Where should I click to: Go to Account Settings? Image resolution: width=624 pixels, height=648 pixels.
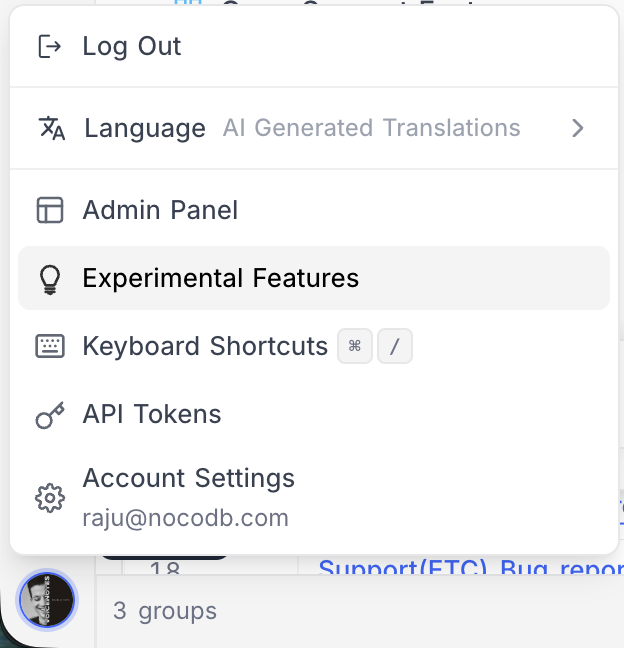point(188,478)
